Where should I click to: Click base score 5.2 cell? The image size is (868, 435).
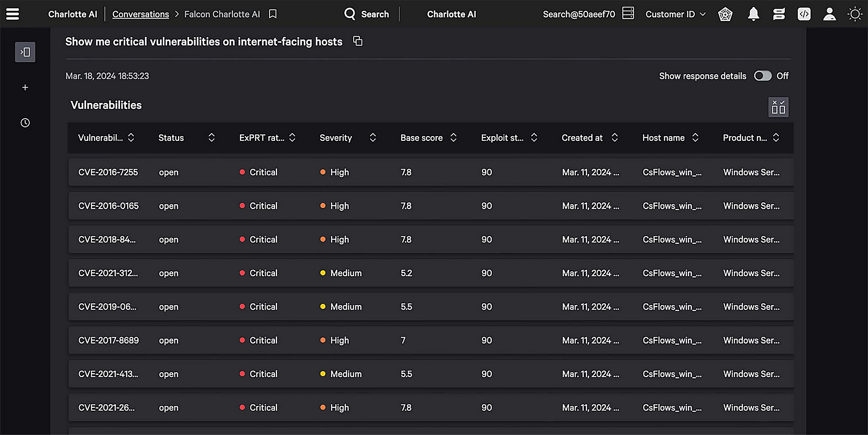pyautogui.click(x=406, y=273)
